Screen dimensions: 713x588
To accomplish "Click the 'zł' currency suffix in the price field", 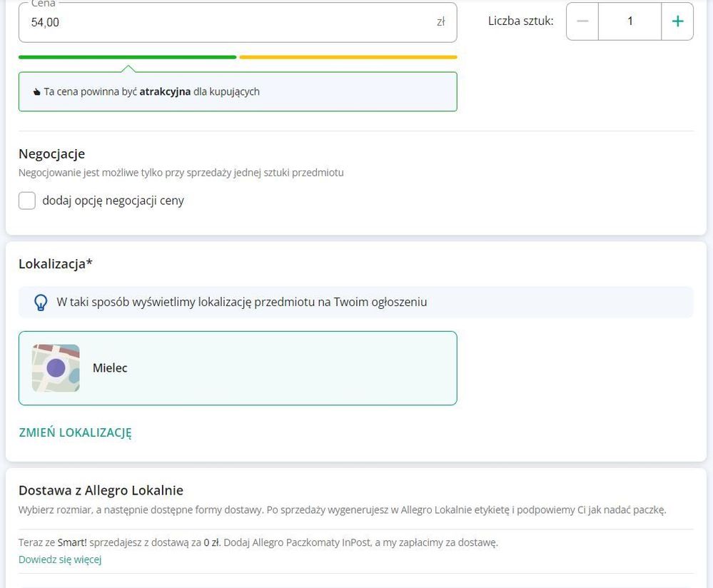I will 440,22.
